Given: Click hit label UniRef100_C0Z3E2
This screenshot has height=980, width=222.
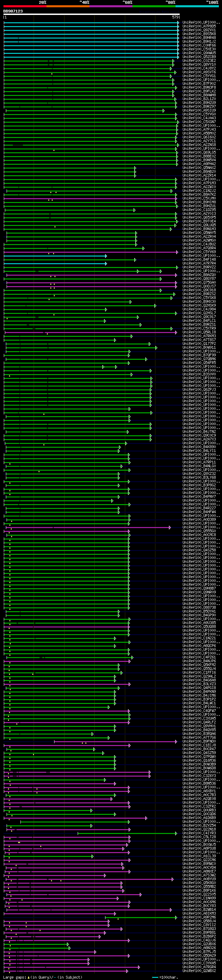Looking at the screenshot, I should (x=199, y=60).
